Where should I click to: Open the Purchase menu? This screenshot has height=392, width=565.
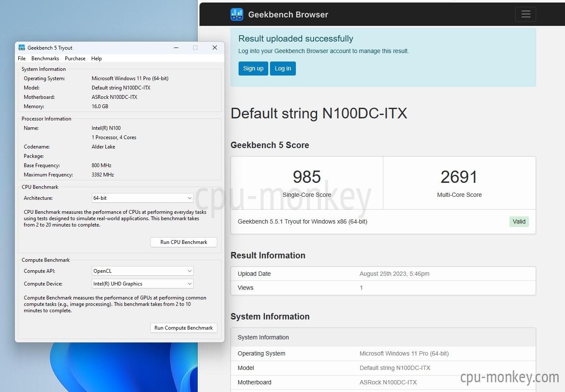tap(75, 59)
